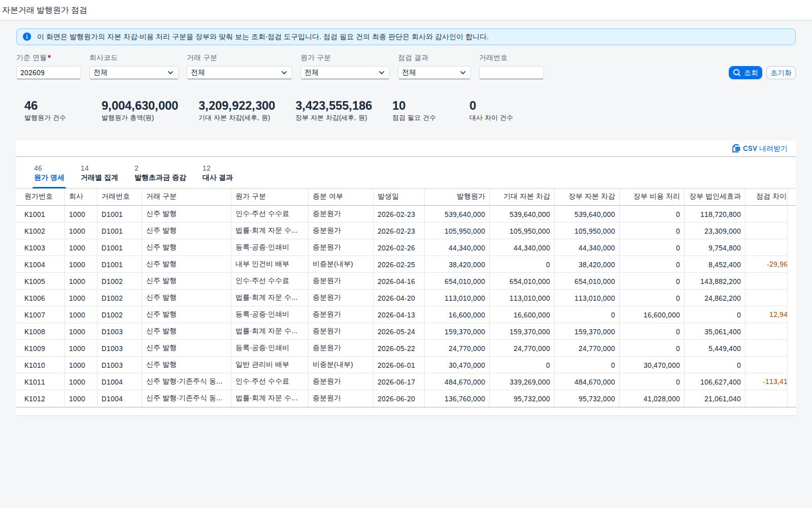This screenshot has width=812, height=508.
Task: Click the K1007 cost number cell
Action: 41,315
